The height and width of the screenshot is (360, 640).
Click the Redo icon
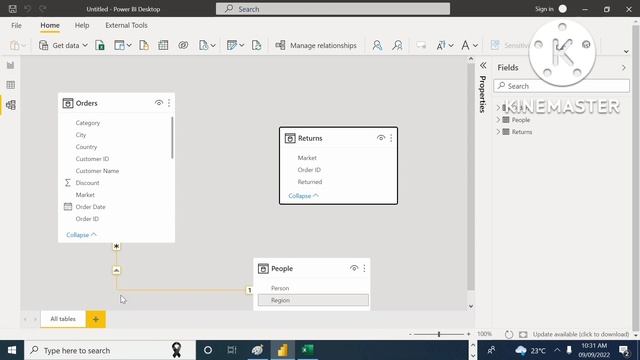click(x=42, y=9)
